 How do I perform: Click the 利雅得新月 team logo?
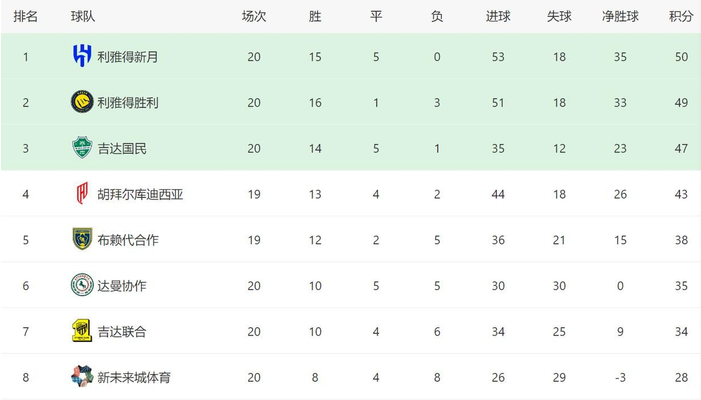tap(82, 56)
